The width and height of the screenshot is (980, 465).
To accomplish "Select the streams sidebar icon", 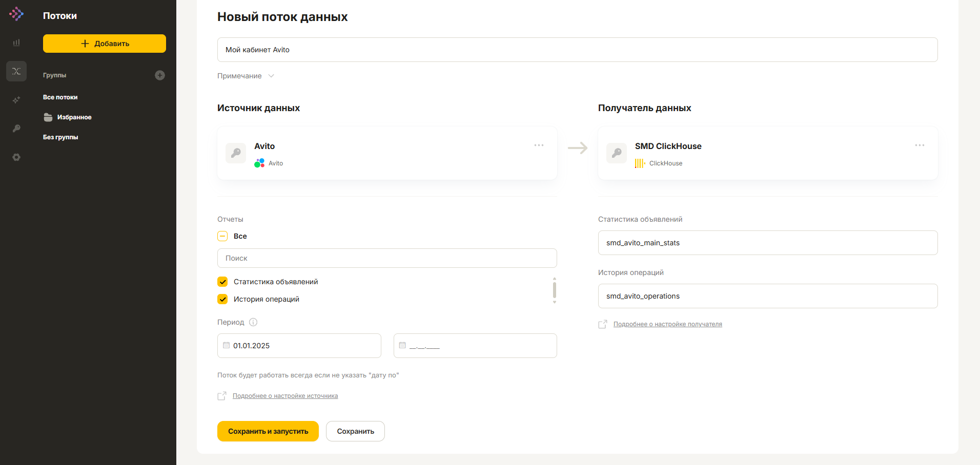I will point(16,71).
